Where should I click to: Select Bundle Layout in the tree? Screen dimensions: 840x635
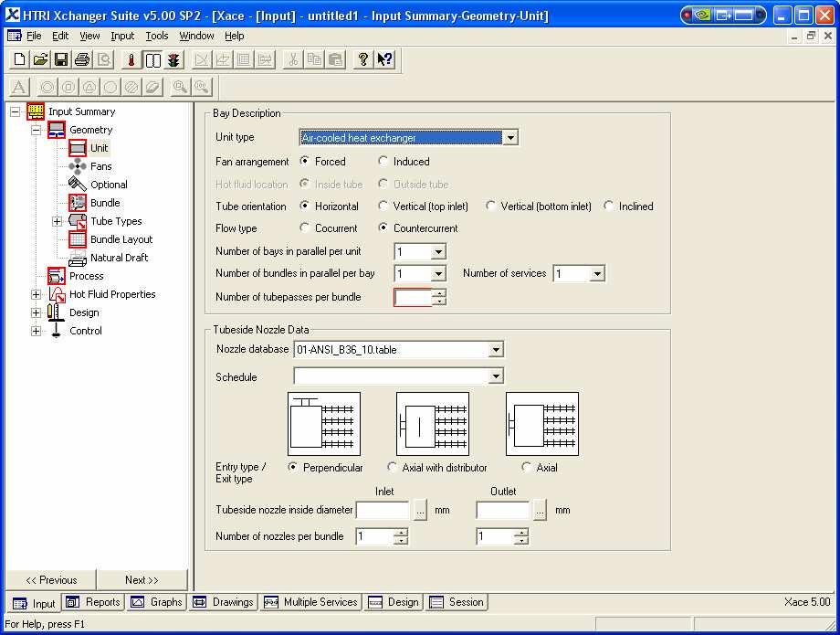121,239
